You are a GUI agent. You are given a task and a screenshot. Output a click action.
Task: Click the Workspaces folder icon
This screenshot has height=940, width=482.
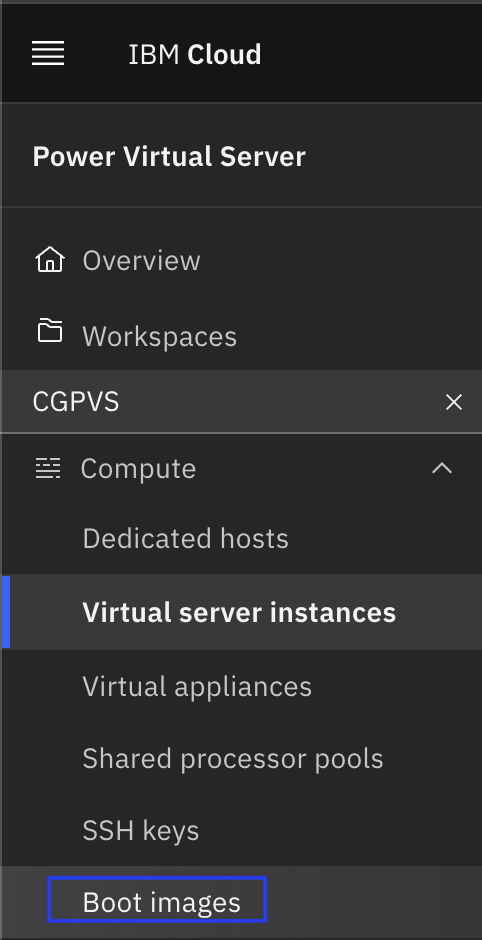point(50,330)
